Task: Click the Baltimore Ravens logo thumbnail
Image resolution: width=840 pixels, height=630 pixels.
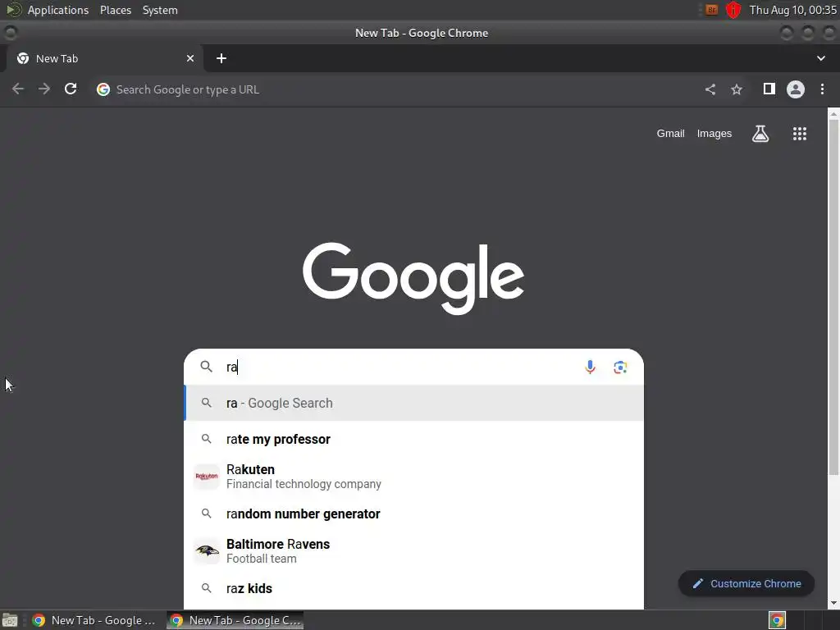Action: click(x=207, y=550)
